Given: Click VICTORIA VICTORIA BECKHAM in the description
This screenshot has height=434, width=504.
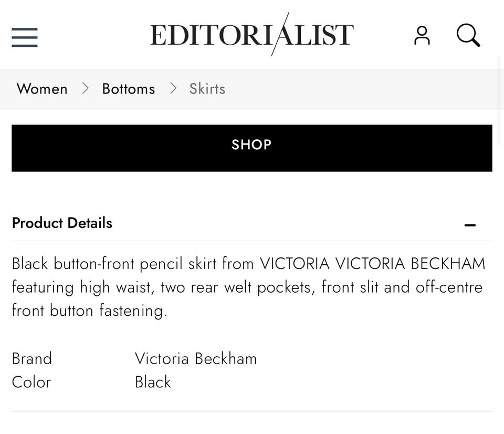Looking at the screenshot, I should point(373,263).
